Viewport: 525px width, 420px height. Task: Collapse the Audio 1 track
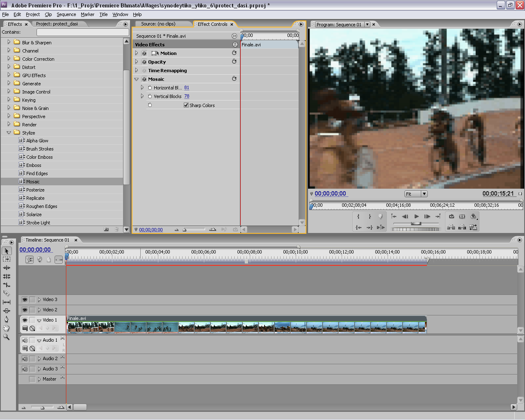[39, 340]
